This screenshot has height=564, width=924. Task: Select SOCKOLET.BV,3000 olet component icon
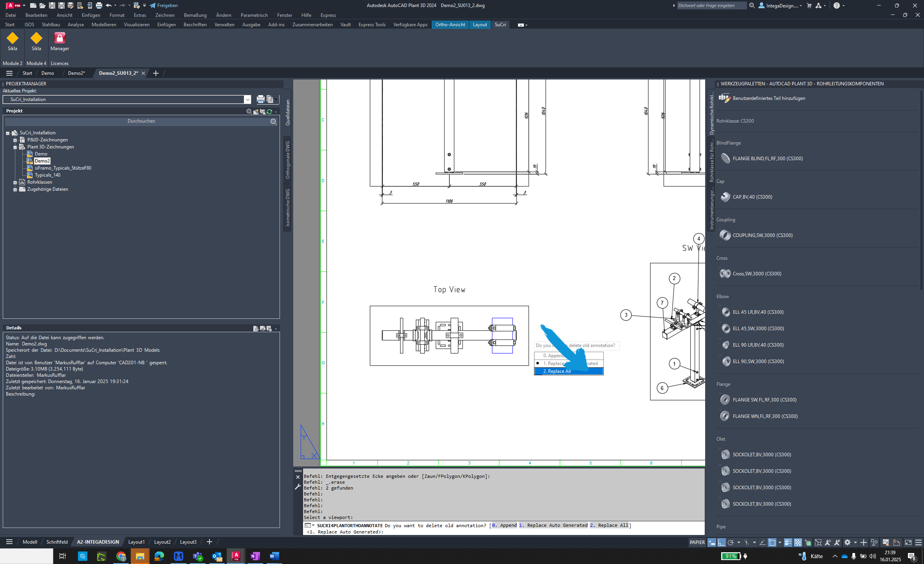click(725, 454)
